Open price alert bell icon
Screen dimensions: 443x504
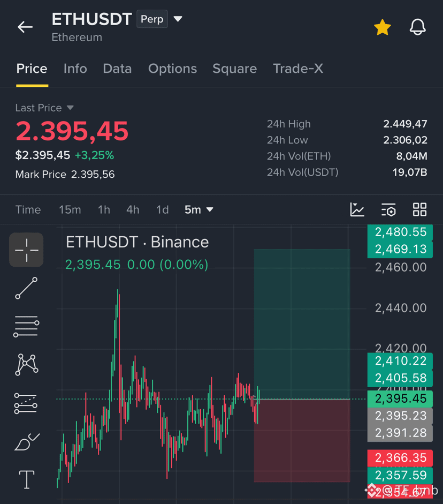(418, 27)
